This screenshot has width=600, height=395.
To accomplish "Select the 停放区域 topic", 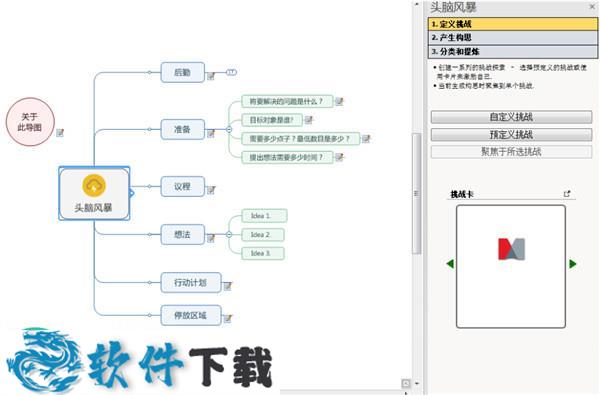I will pyautogui.click(x=191, y=315).
